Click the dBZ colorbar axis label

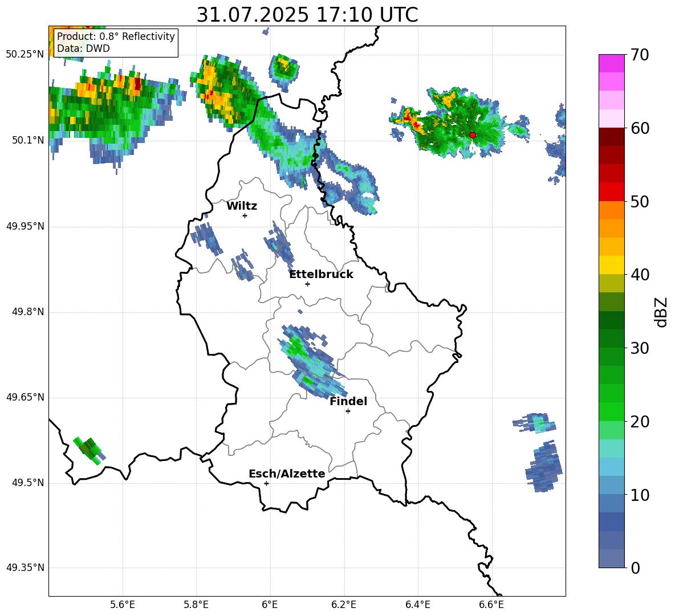click(x=661, y=312)
